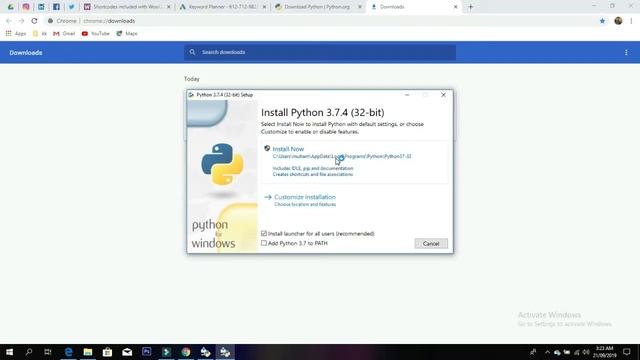
Task: Click the search magnifier icon in Downloads
Action: click(192, 52)
